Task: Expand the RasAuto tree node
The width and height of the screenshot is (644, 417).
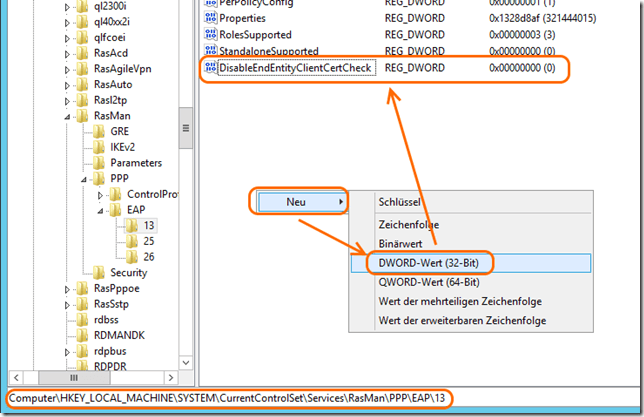Action: 68,85
